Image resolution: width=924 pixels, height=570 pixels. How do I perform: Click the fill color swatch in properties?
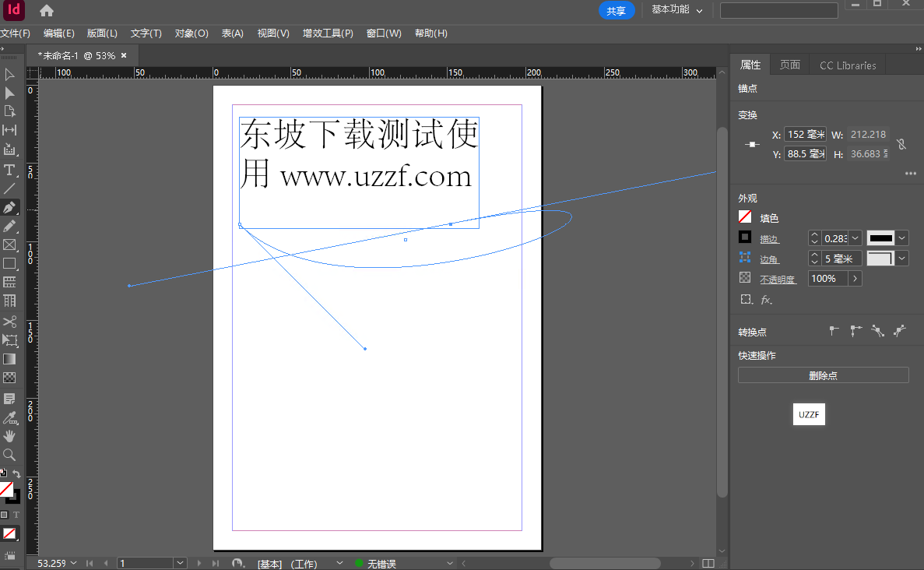point(745,217)
